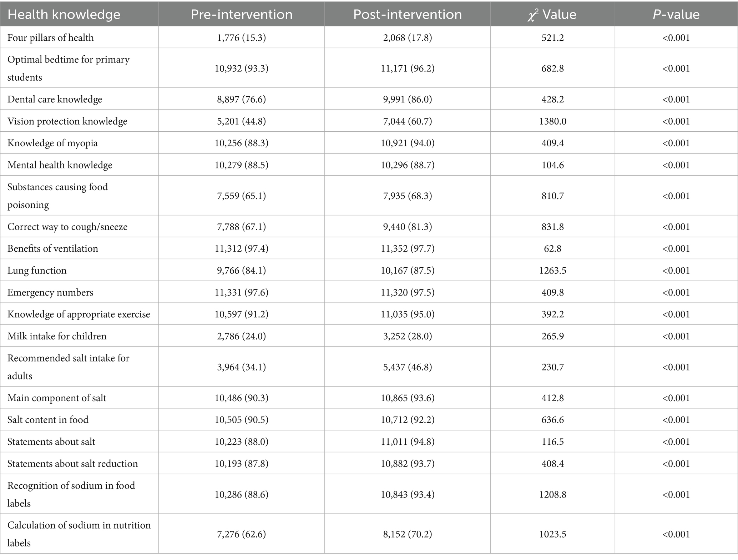Select pre-intervention value 2,786 (24.0)
Screen dimensions: 738x560
click(242, 336)
